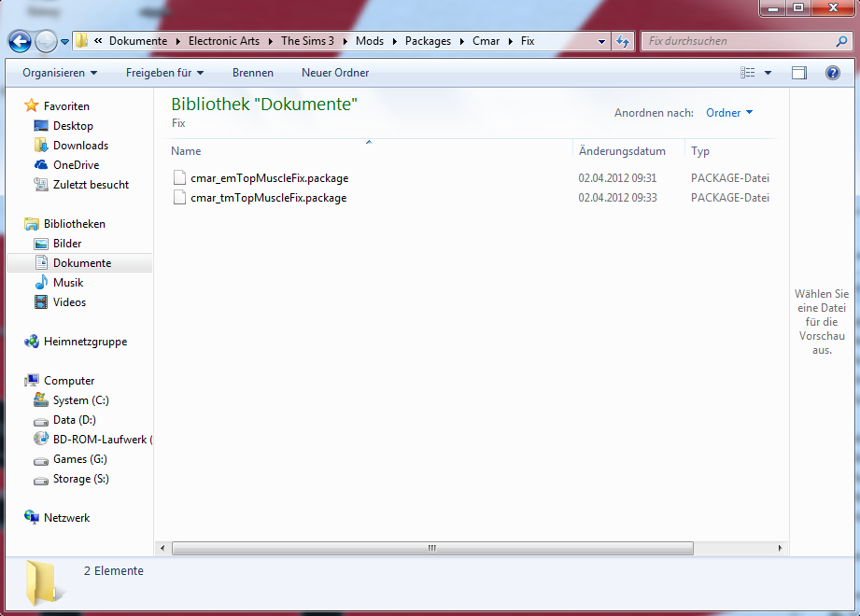Screen dimensions: 860x616
Task: Go back with the blue Back arrow
Action: pos(20,41)
